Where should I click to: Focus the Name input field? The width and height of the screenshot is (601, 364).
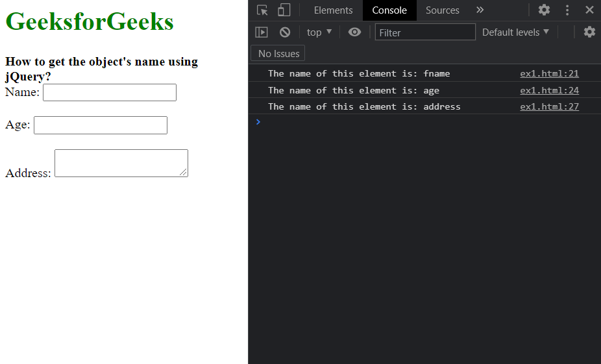[x=110, y=92]
